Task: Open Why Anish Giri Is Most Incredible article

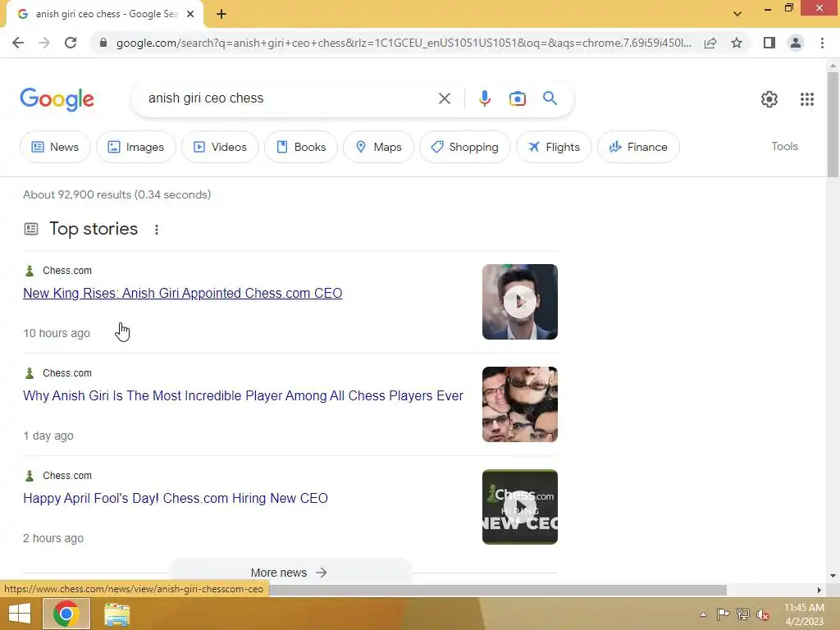Action: 243,396
